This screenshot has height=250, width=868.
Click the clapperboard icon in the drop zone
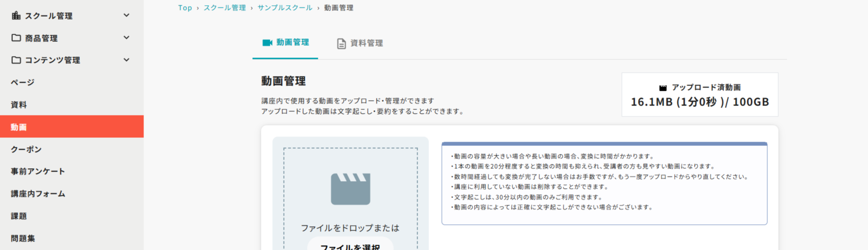pyautogui.click(x=350, y=189)
